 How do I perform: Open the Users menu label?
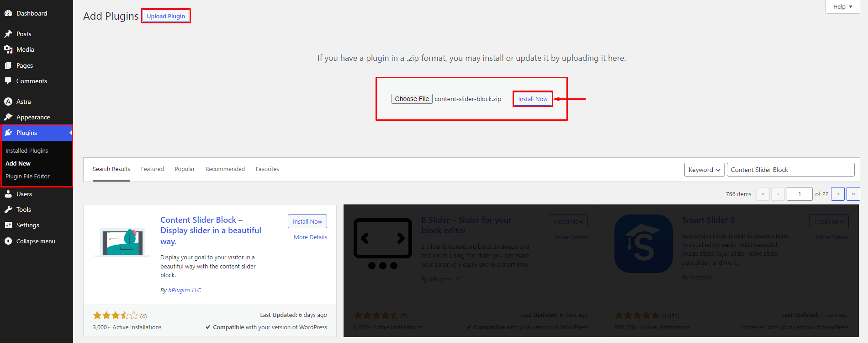24,194
